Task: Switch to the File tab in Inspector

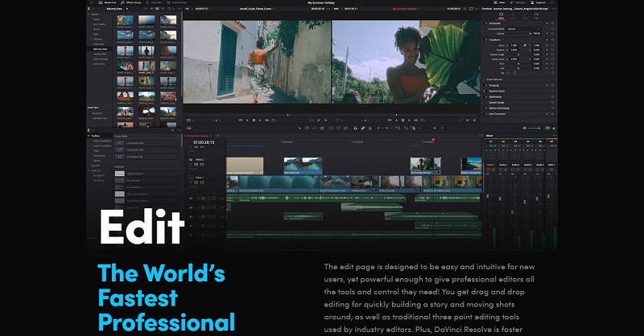Action: click(536, 15)
